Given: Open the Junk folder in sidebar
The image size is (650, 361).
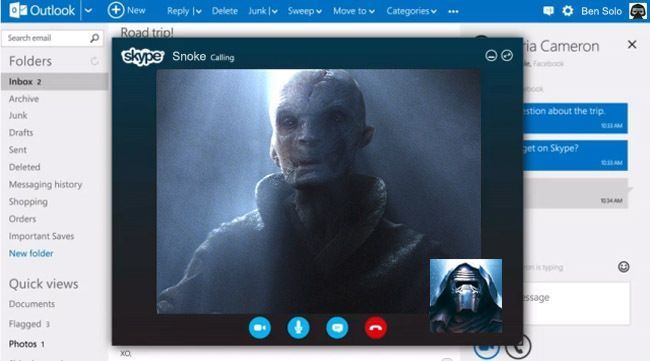Looking at the screenshot, I should click(18, 116).
